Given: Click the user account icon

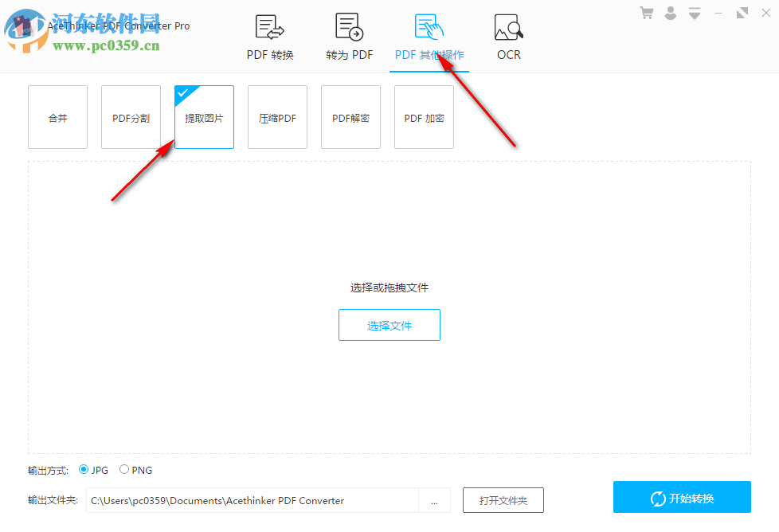Looking at the screenshot, I should [x=670, y=13].
